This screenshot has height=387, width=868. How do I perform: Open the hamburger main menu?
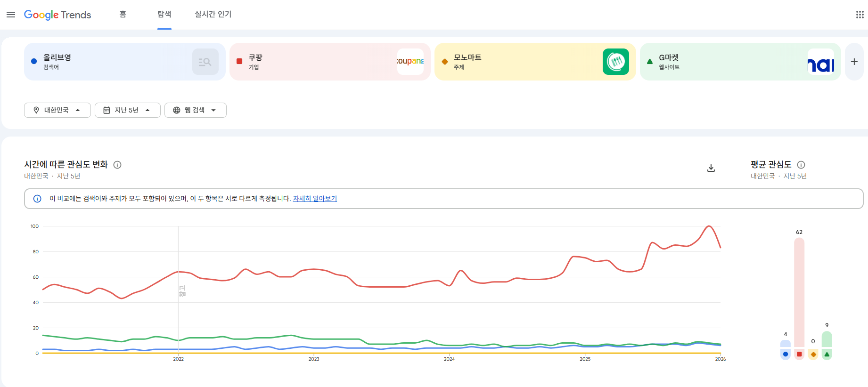pos(11,15)
